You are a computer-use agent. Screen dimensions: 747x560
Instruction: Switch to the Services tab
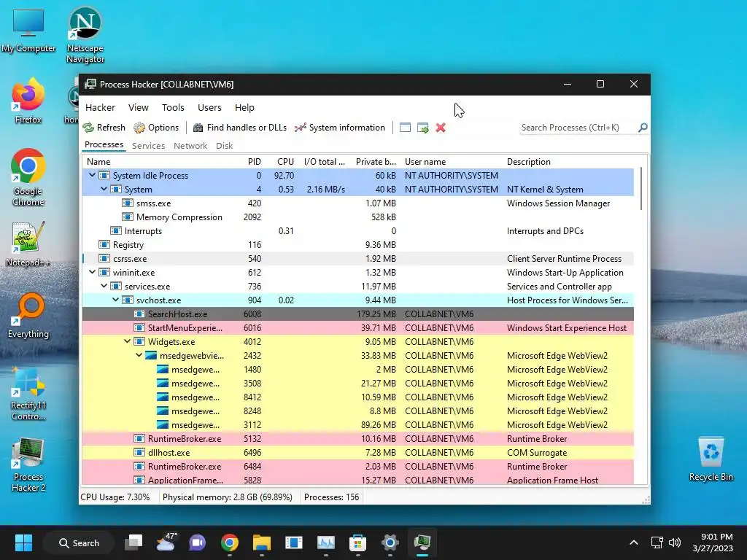tap(148, 146)
